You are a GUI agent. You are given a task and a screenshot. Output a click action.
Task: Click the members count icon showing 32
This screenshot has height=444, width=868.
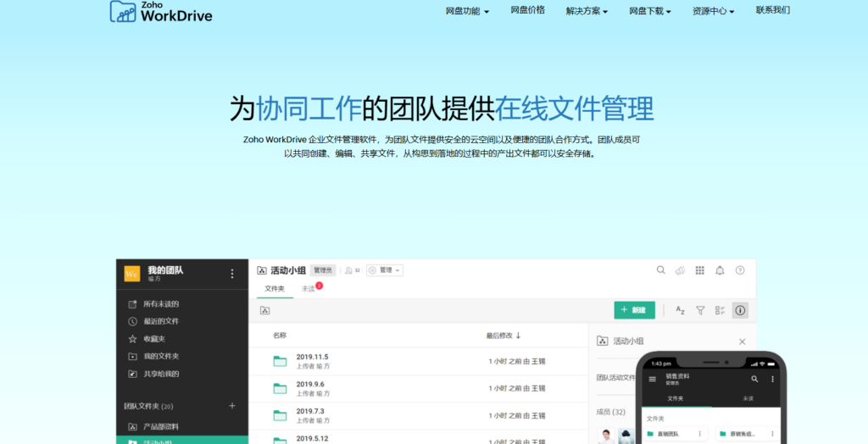coord(352,270)
